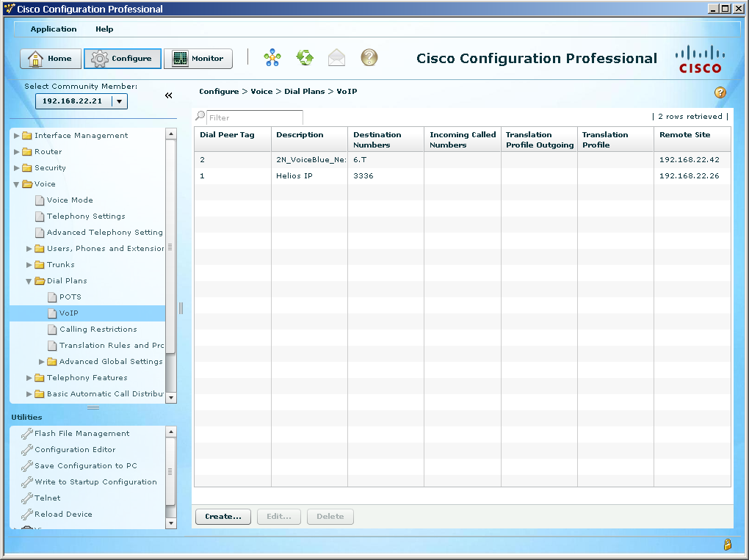
Task: Collapse the Dial Plans tree node
Action: [29, 281]
